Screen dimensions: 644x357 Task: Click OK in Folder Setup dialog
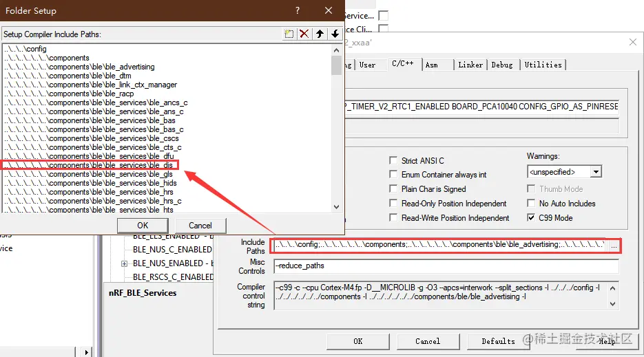143,226
